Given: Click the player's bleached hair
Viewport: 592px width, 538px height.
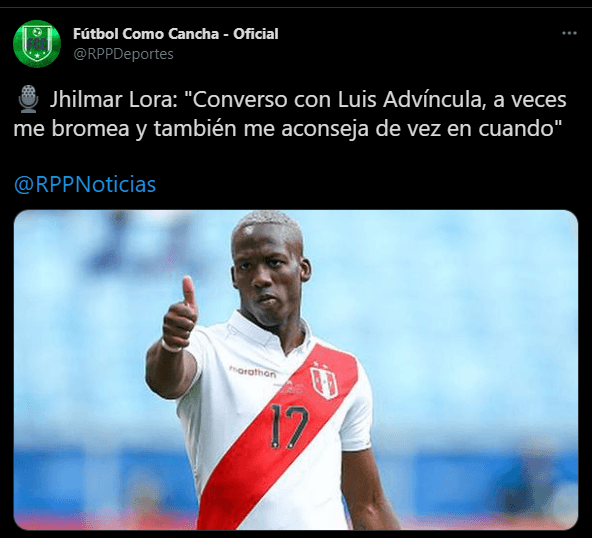Looking at the screenshot, I should pos(267,228).
